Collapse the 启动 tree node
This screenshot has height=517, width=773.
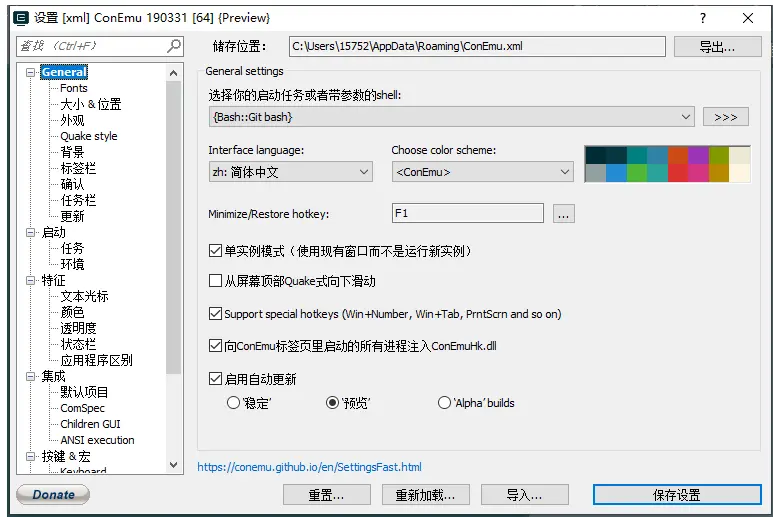31,232
